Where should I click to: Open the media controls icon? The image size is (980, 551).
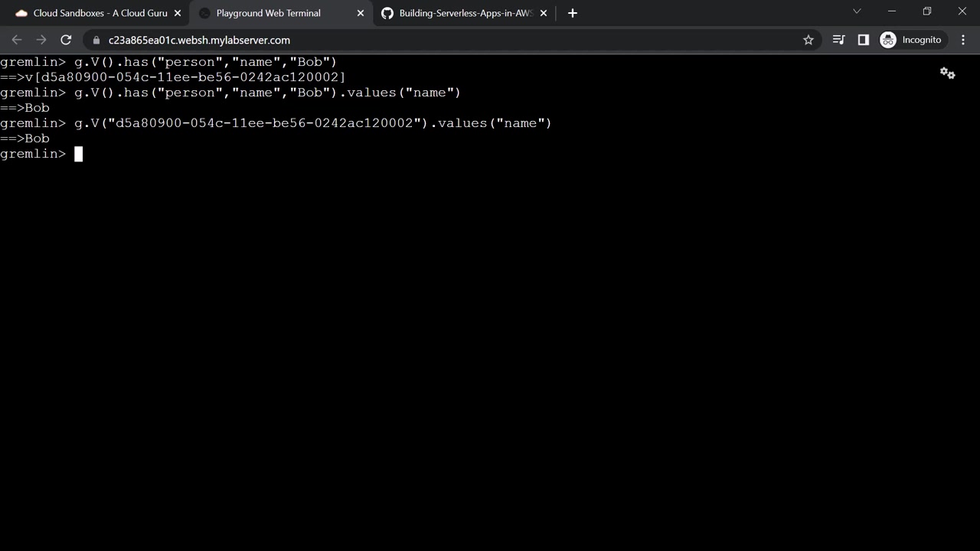point(838,40)
